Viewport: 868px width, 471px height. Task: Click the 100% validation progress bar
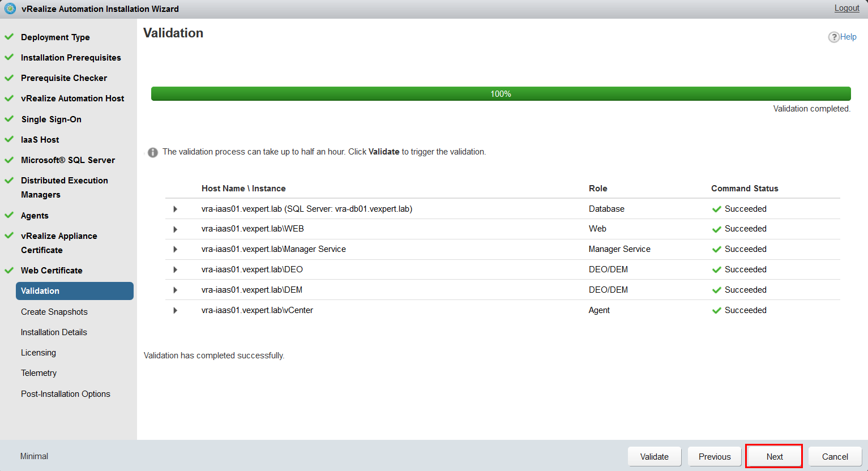[501, 94]
